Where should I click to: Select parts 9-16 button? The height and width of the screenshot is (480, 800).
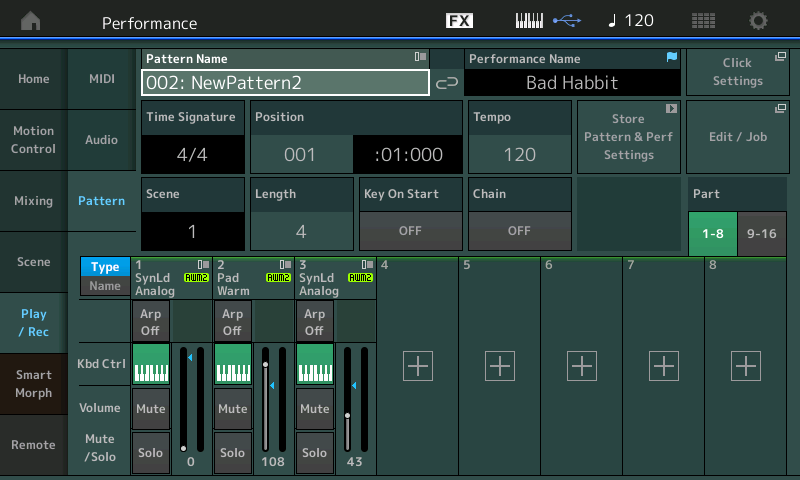click(x=761, y=233)
